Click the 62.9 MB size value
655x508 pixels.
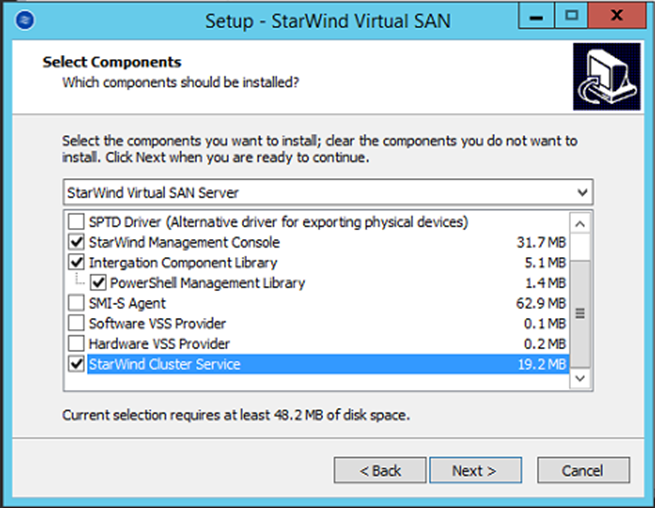coord(541,303)
